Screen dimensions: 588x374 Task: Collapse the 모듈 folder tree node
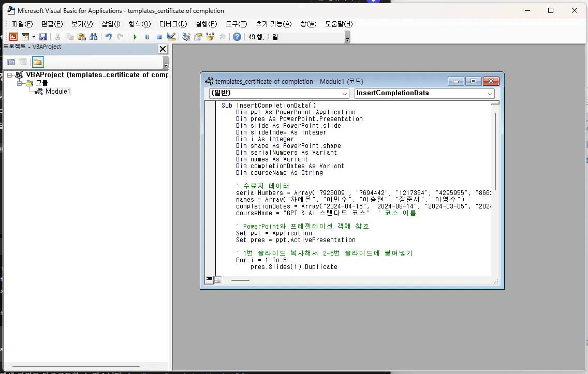tap(20, 83)
